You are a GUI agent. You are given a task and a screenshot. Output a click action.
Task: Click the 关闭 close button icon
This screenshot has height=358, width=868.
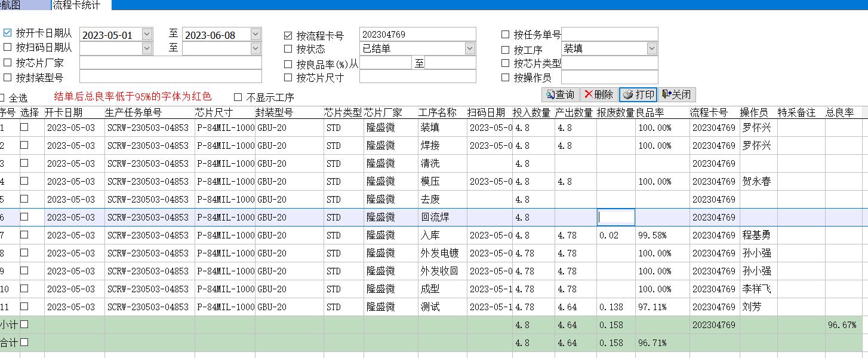[678, 94]
